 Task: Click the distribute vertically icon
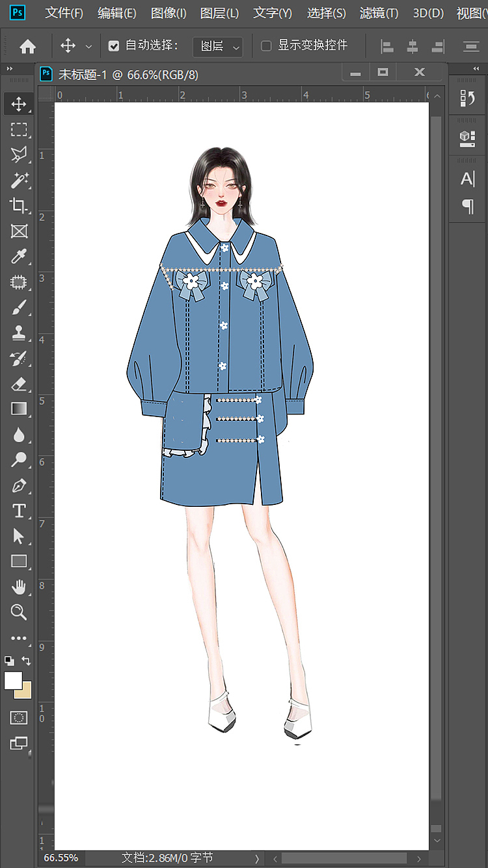pyautogui.click(x=471, y=46)
